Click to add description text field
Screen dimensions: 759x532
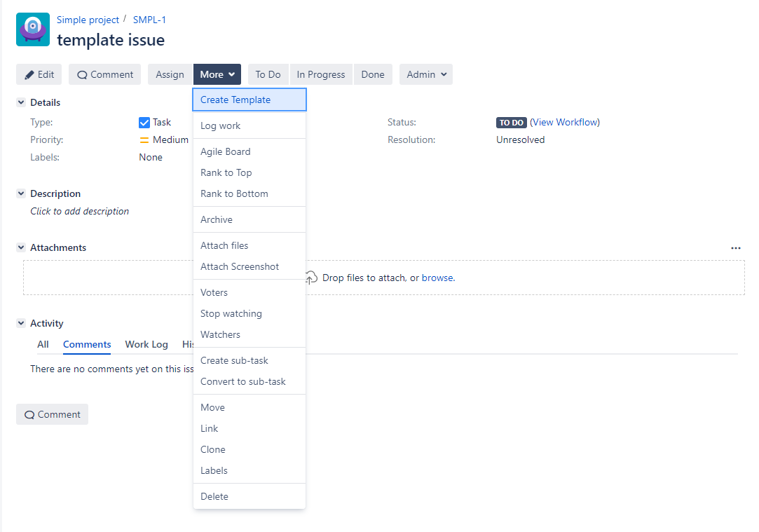pyautogui.click(x=80, y=212)
